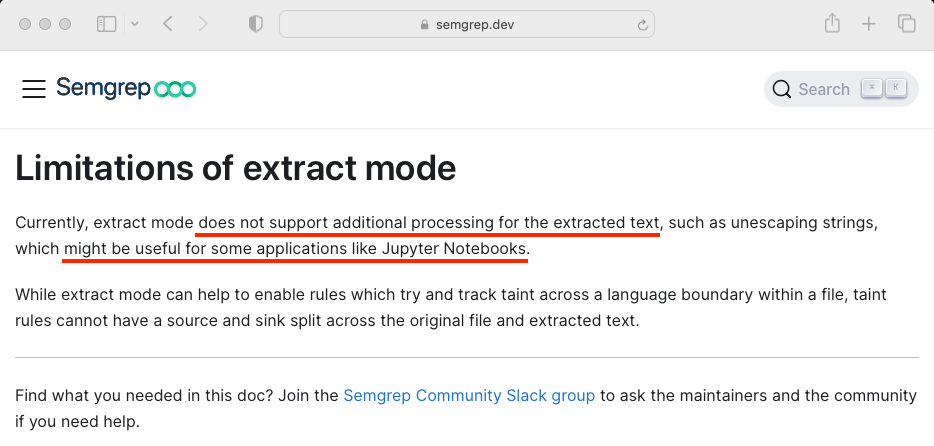Screen dimensions: 934x446
Task: Open the privacy report shield icon
Action: 255,24
